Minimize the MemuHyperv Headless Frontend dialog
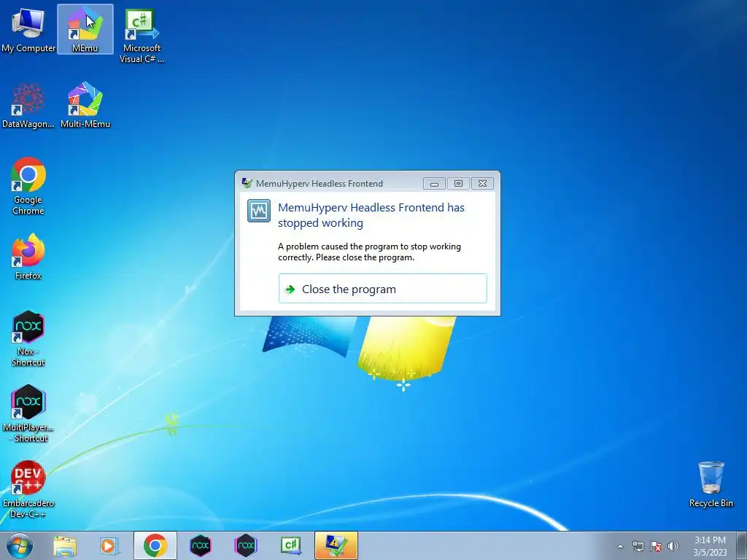The image size is (747, 560). 434,183
